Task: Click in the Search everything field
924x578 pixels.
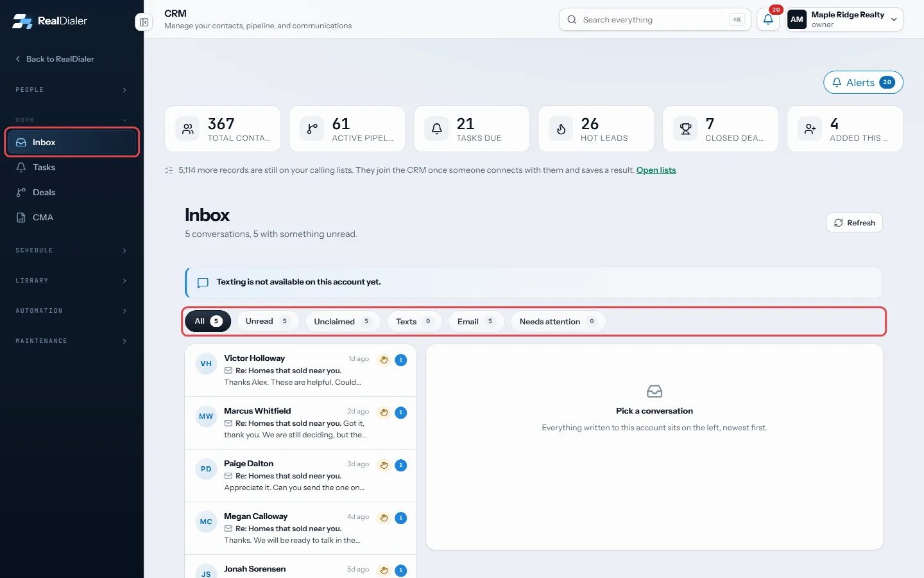Action: click(x=654, y=19)
